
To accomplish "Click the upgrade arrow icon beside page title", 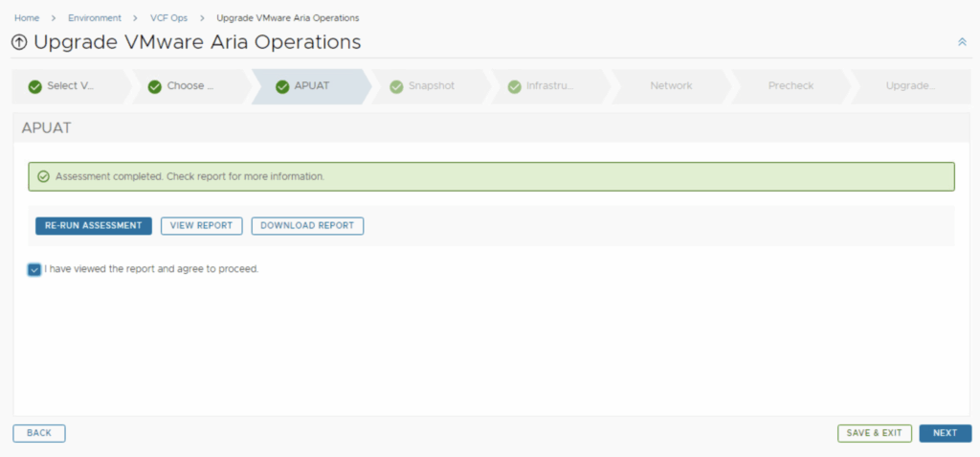I will coord(19,43).
